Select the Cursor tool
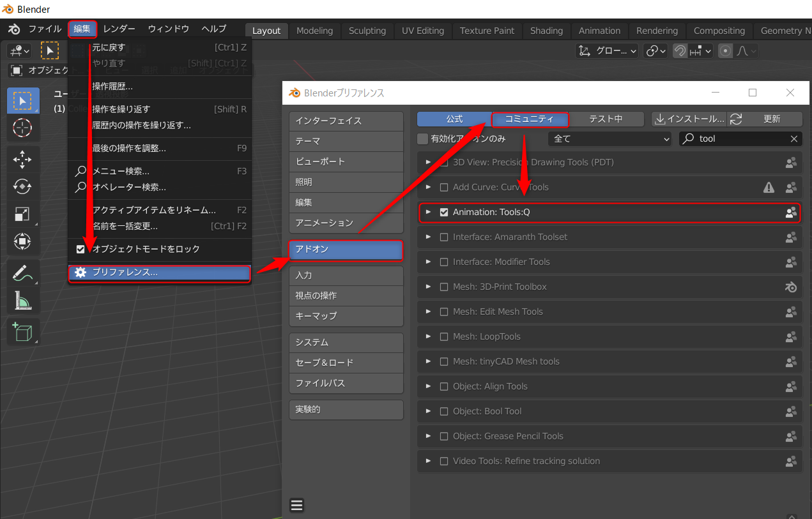Viewport: 812px width, 519px height. (23, 128)
